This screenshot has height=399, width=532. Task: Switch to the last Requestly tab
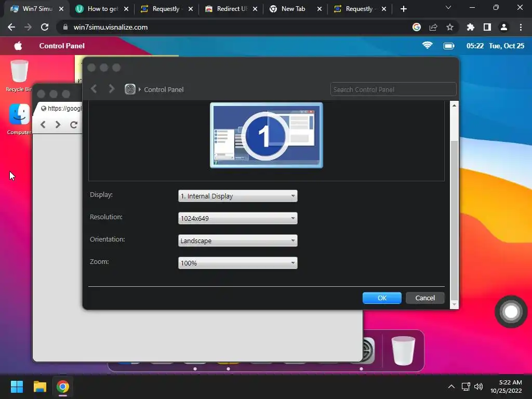pos(360,9)
